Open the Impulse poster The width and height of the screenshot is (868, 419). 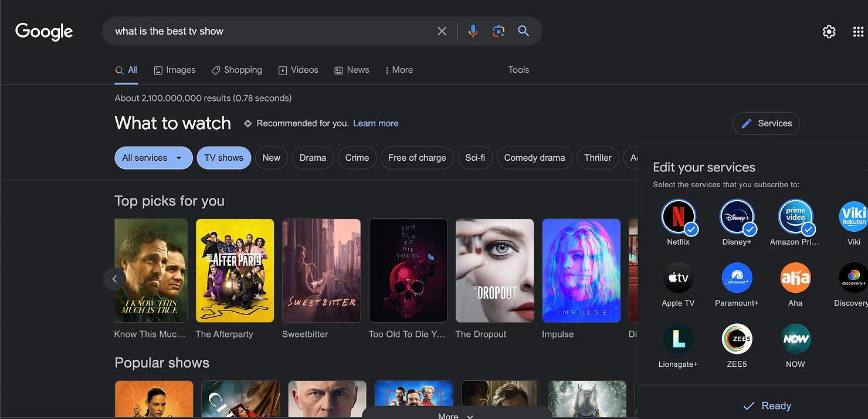point(581,271)
